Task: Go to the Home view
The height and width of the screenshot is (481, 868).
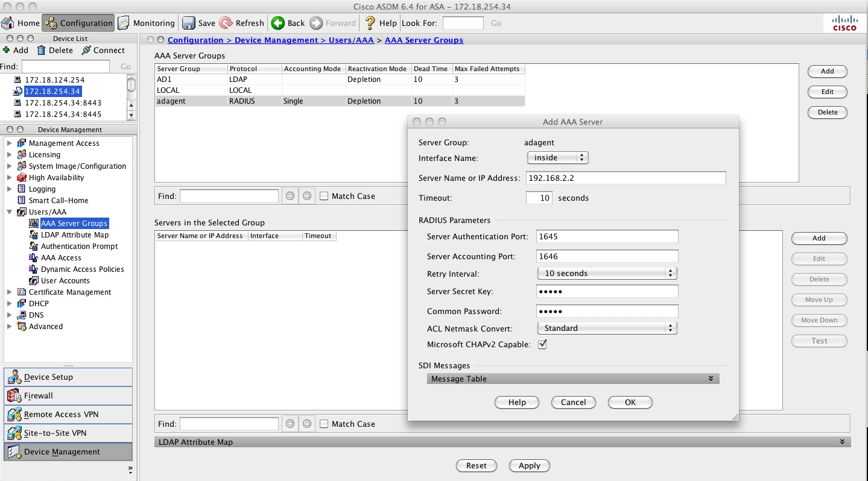Action: coord(21,23)
